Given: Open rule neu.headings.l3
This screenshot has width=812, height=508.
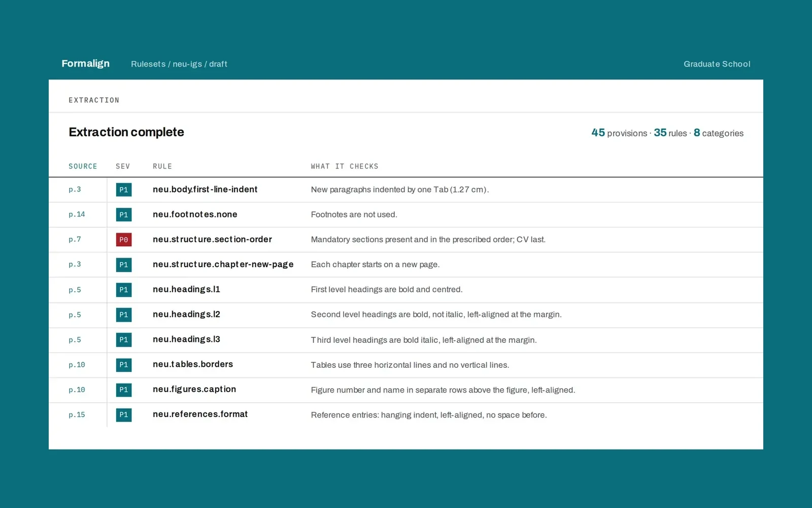Looking at the screenshot, I should pyautogui.click(x=186, y=339).
